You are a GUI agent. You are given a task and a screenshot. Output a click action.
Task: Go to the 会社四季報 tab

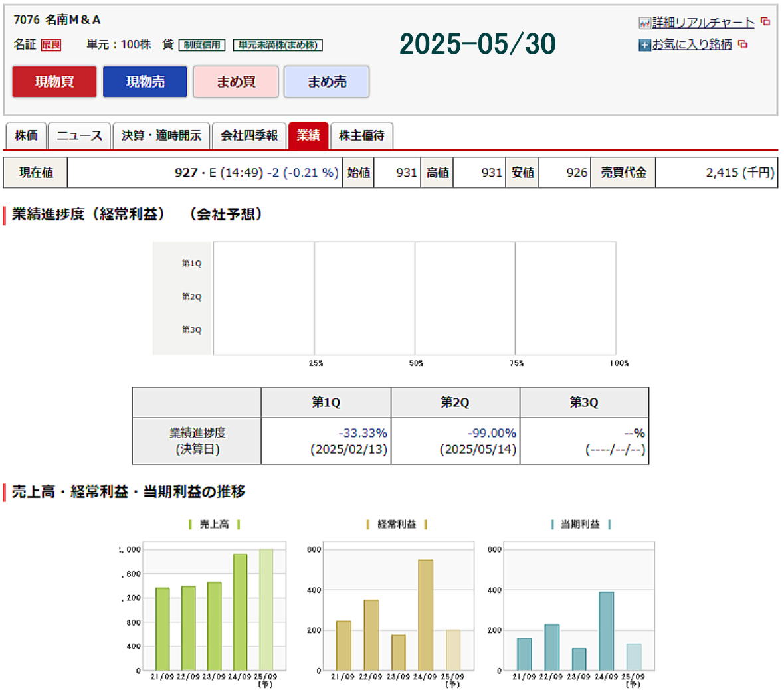click(249, 135)
